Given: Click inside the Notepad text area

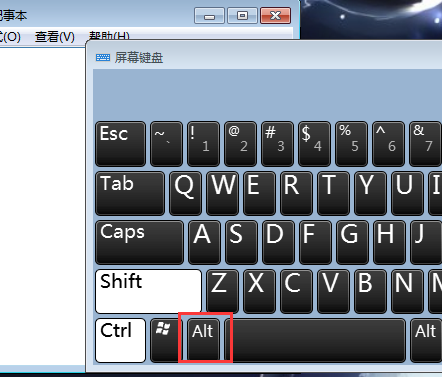Looking at the screenshot, I should click(42, 206).
